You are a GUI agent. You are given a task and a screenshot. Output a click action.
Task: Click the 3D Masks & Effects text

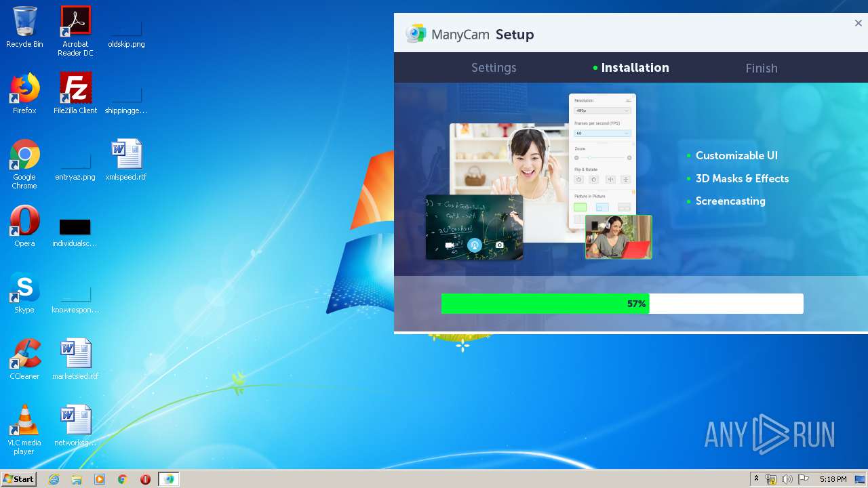click(x=742, y=178)
